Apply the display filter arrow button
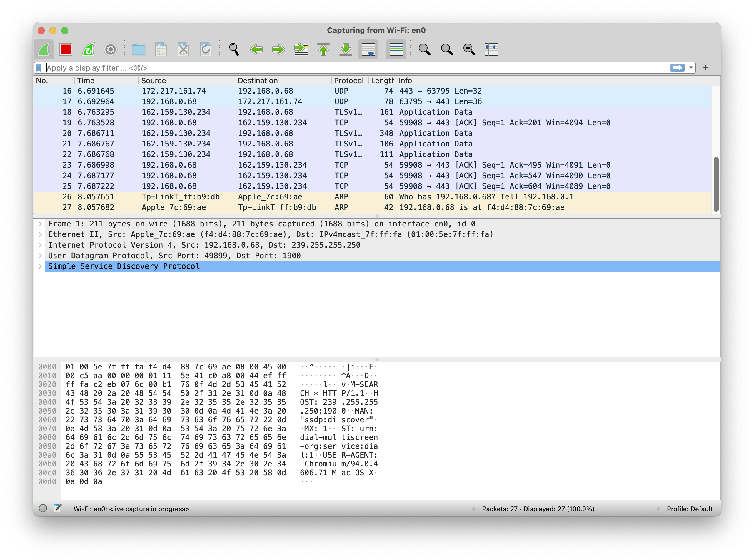 coord(677,68)
